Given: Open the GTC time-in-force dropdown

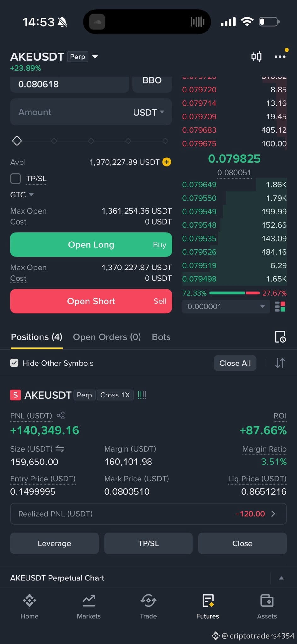Looking at the screenshot, I should click(x=22, y=195).
